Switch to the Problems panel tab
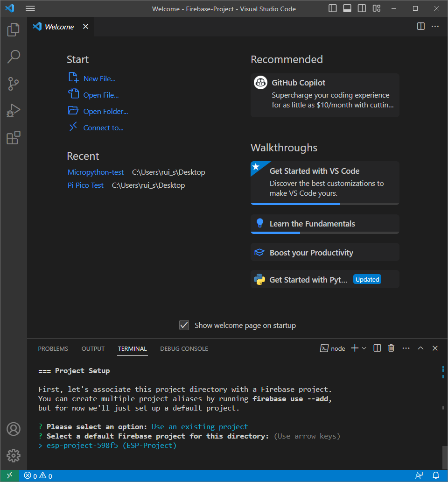Screen dimensions: 448x482 click(53, 348)
